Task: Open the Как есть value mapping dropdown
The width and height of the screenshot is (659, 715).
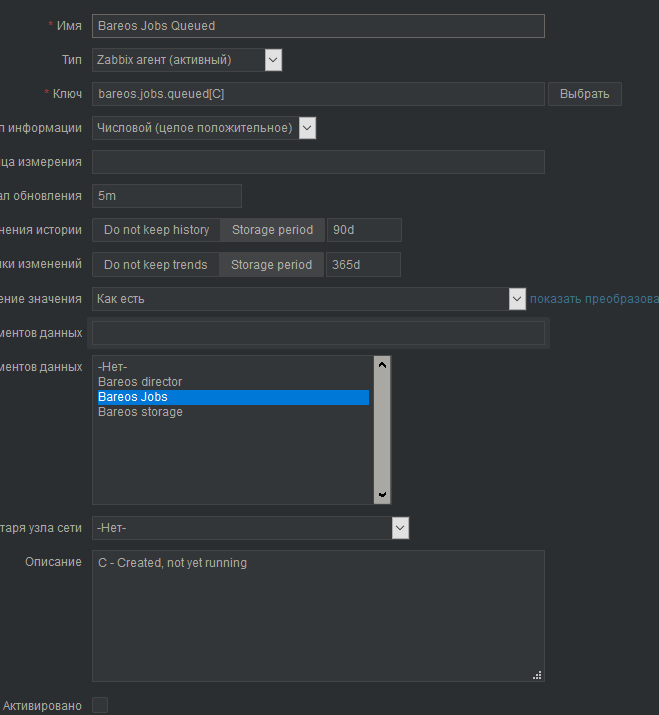Action: pyautogui.click(x=309, y=299)
